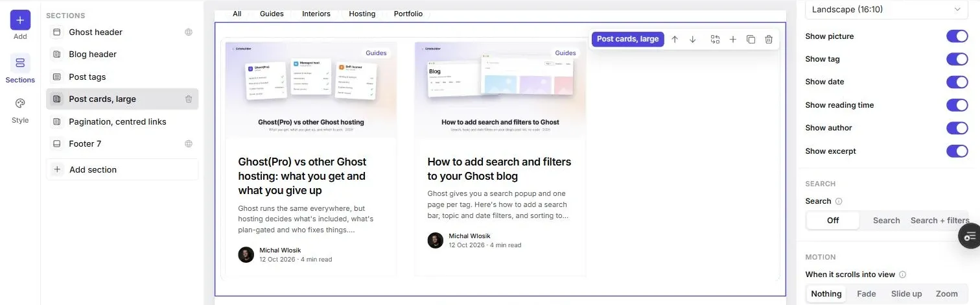
Task: Click the Post tags section icon
Action: pos(57,77)
